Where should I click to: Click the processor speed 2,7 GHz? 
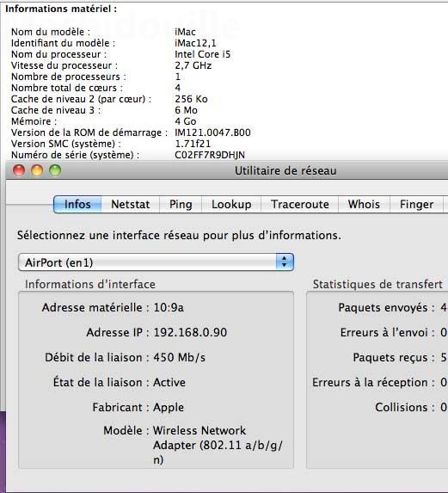click(x=193, y=65)
